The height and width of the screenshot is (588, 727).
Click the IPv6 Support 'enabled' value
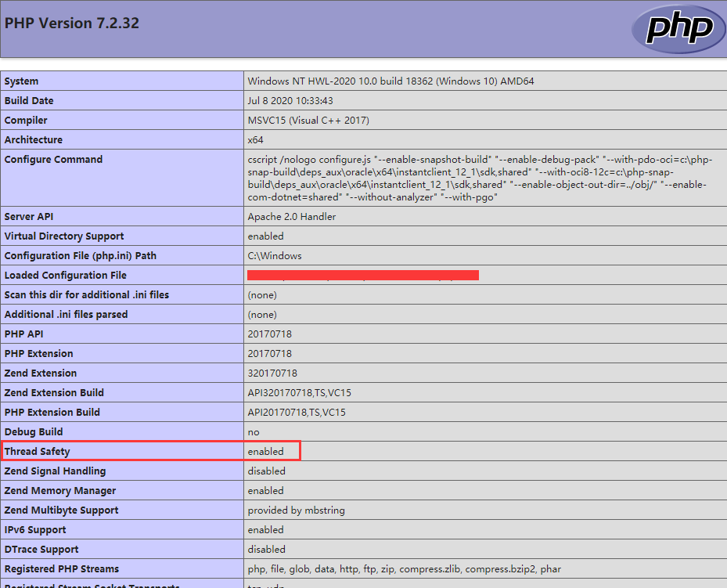tap(265, 529)
